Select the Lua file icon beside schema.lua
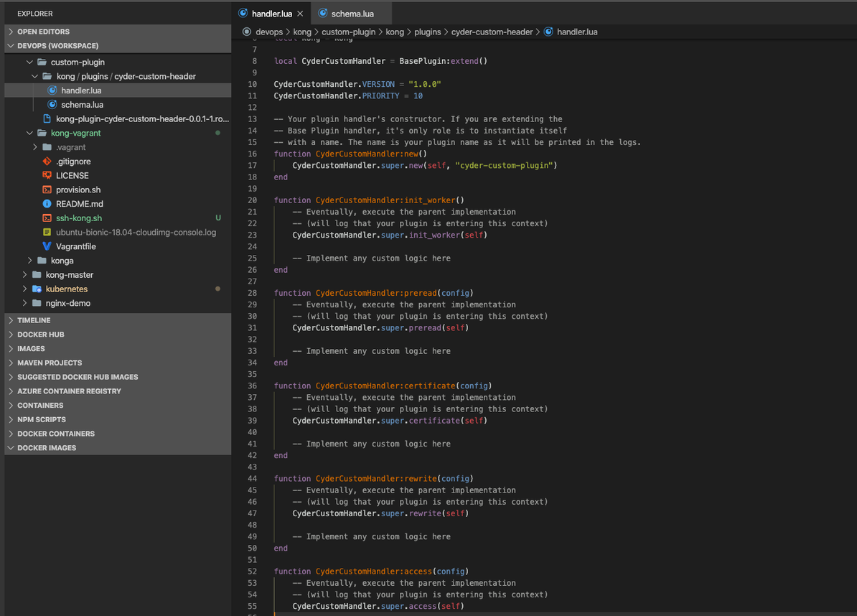This screenshot has width=857, height=616. pyautogui.click(x=53, y=104)
